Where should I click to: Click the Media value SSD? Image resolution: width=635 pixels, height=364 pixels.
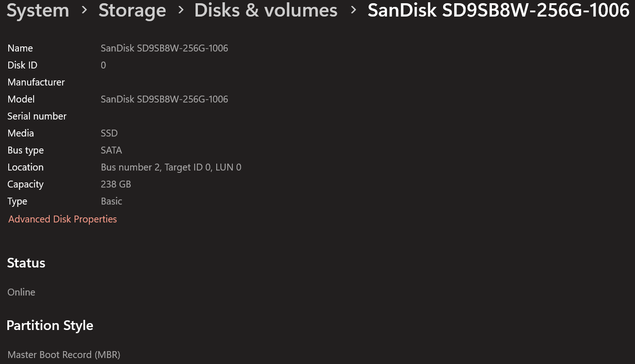tap(109, 133)
